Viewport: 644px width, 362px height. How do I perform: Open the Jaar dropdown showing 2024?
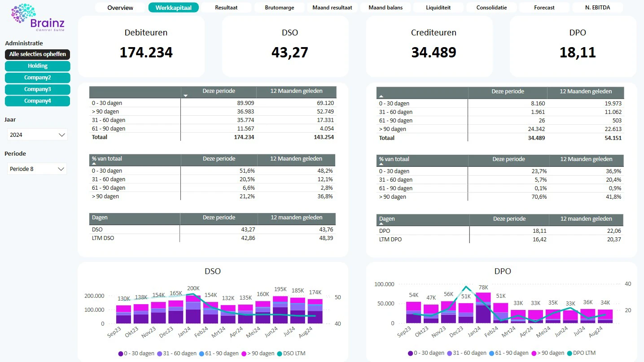click(x=37, y=135)
